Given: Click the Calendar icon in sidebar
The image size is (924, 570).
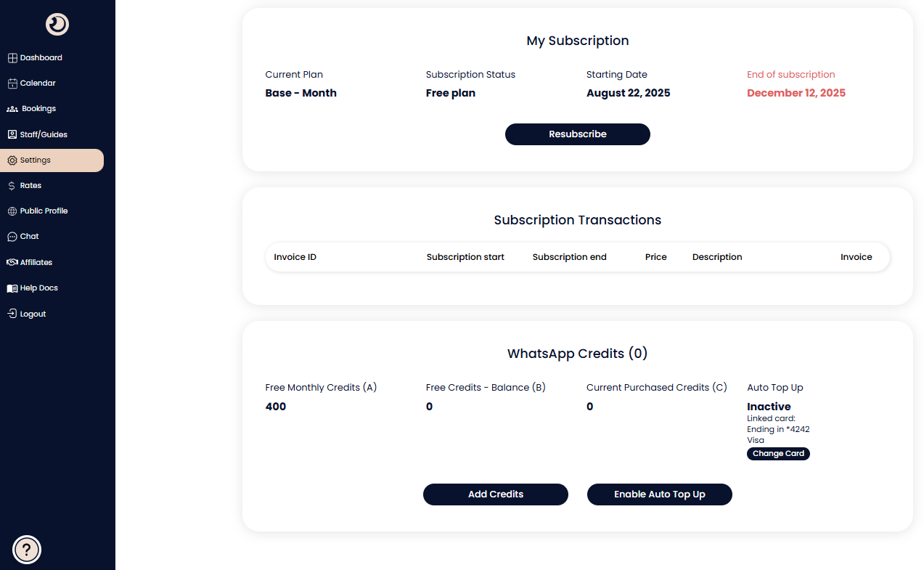Looking at the screenshot, I should pyautogui.click(x=12, y=84).
